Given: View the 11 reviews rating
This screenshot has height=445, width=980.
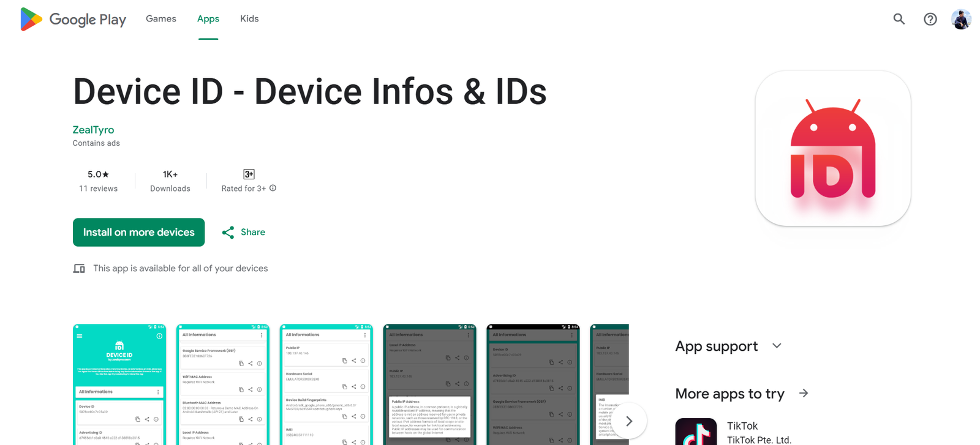Looking at the screenshot, I should [x=98, y=181].
